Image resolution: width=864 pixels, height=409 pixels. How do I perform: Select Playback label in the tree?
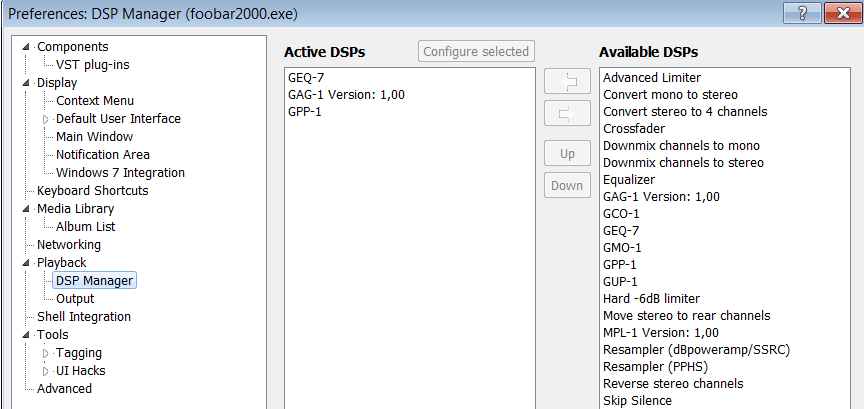pos(62,263)
